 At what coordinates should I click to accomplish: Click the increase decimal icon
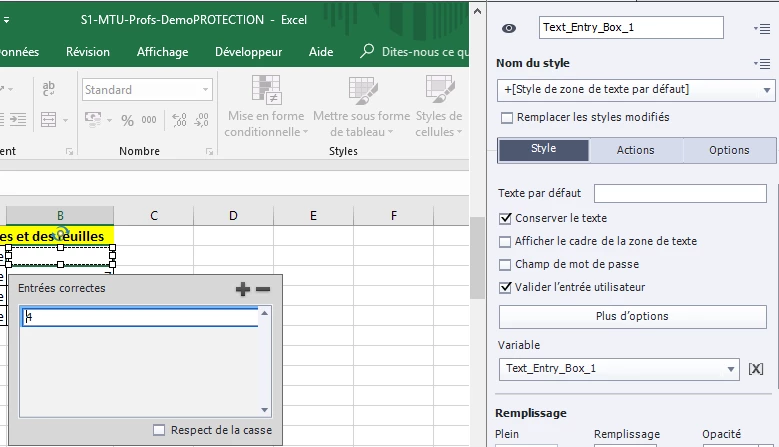pyautogui.click(x=179, y=120)
